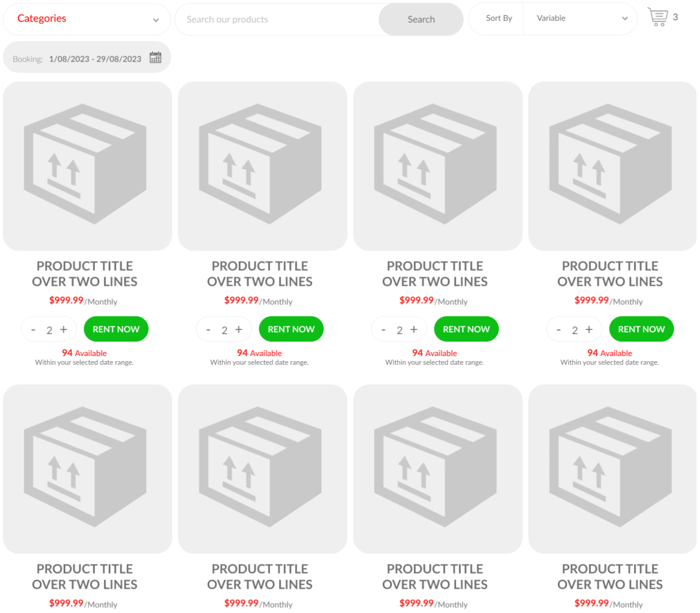Click Rent Now on the third product

pyautogui.click(x=466, y=329)
